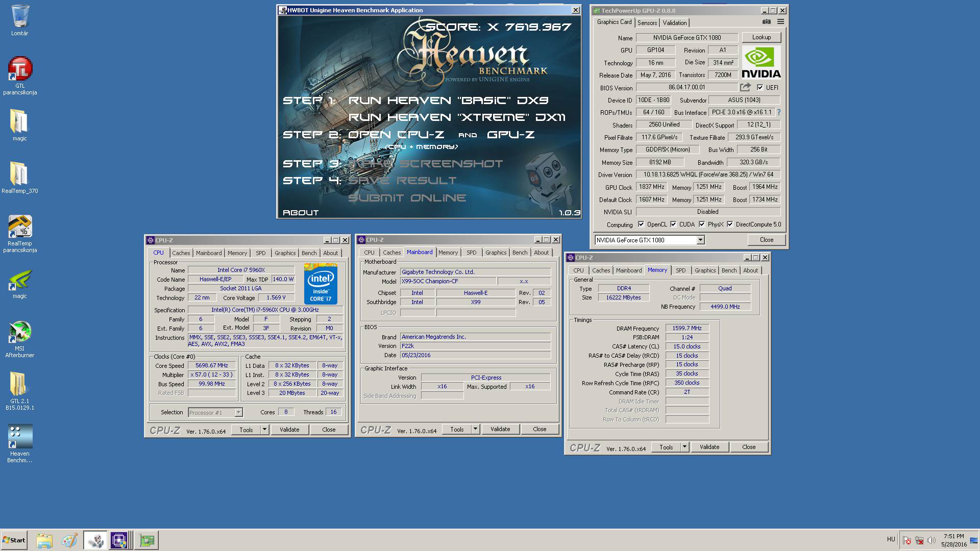This screenshot has width=980, height=551.
Task: Expand Tools arrow in CPU-Z CPU window
Action: point(264,430)
